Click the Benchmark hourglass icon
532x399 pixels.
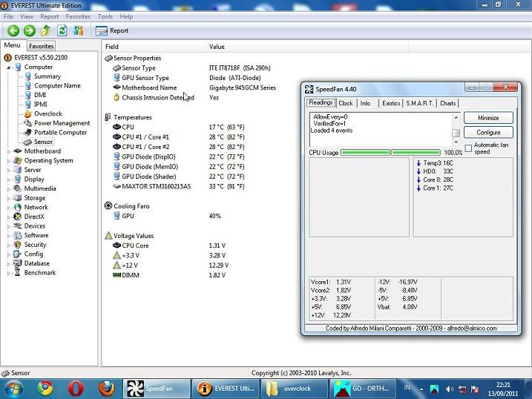pyautogui.click(x=17, y=273)
